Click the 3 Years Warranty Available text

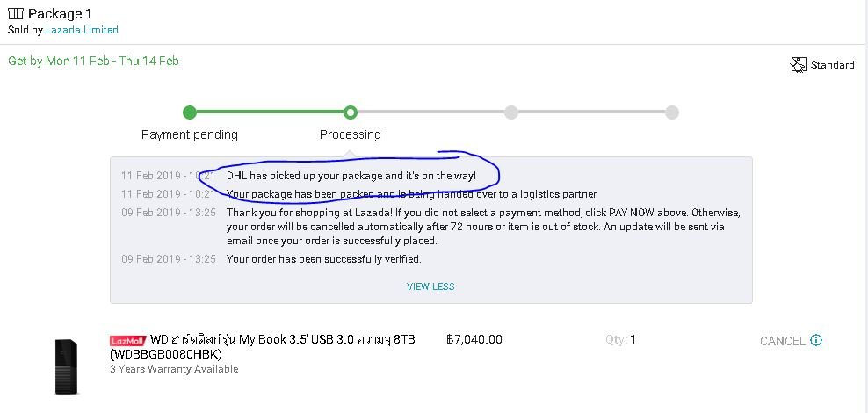pyautogui.click(x=174, y=369)
